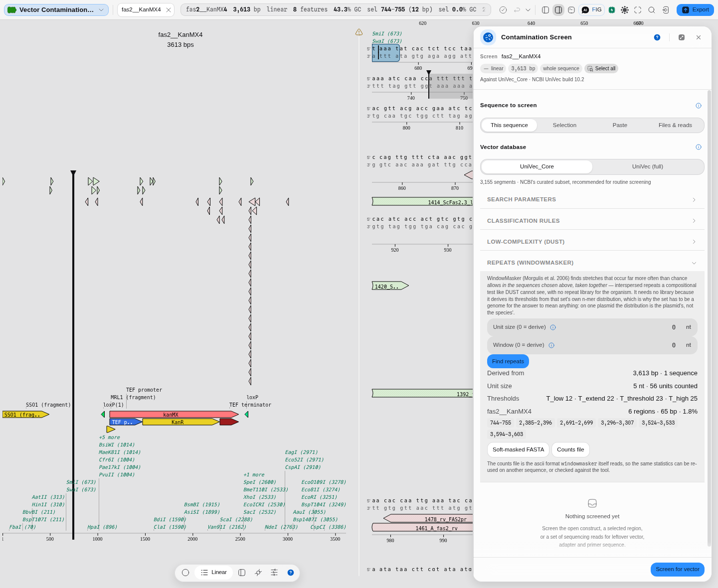Show info for Window setting

(551, 345)
